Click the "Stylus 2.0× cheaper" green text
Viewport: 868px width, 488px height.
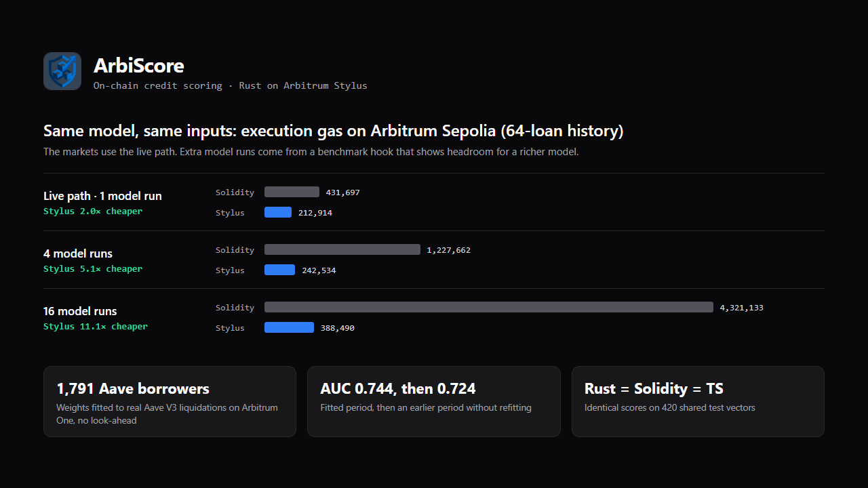[93, 211]
